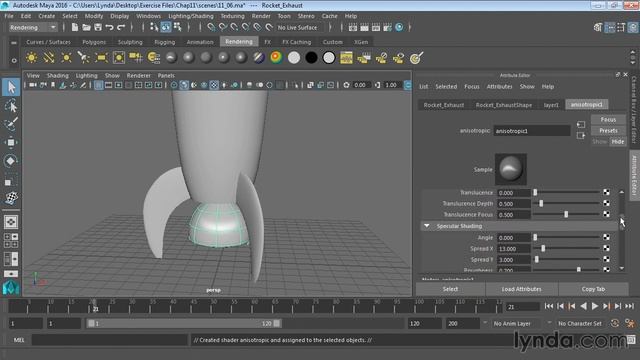This screenshot has width=640, height=360.
Task: Click Go to output connection icon
Action: 581,136
